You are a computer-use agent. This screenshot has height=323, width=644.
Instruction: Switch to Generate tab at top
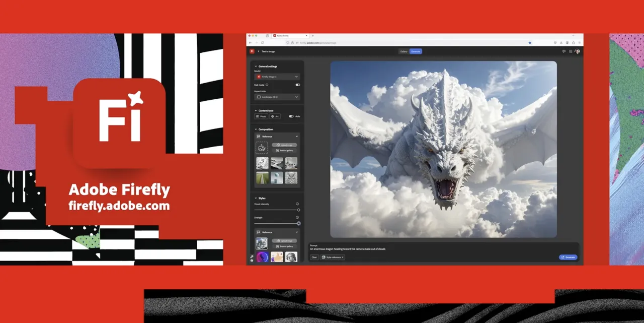[x=416, y=51]
